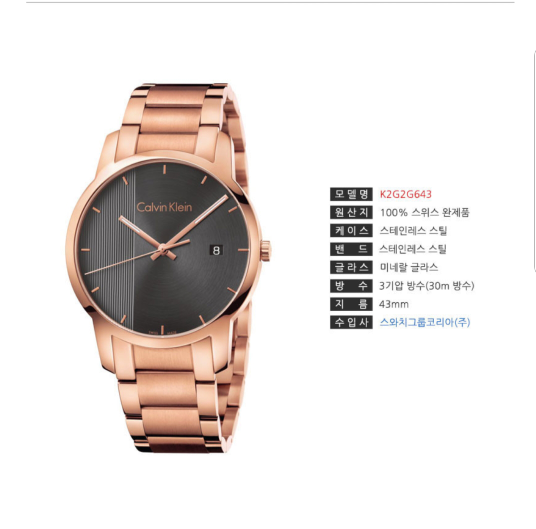Image resolution: width=536 pixels, height=529 pixels.
Task: Select the 밴드 label badge
Action: pyautogui.click(x=351, y=249)
